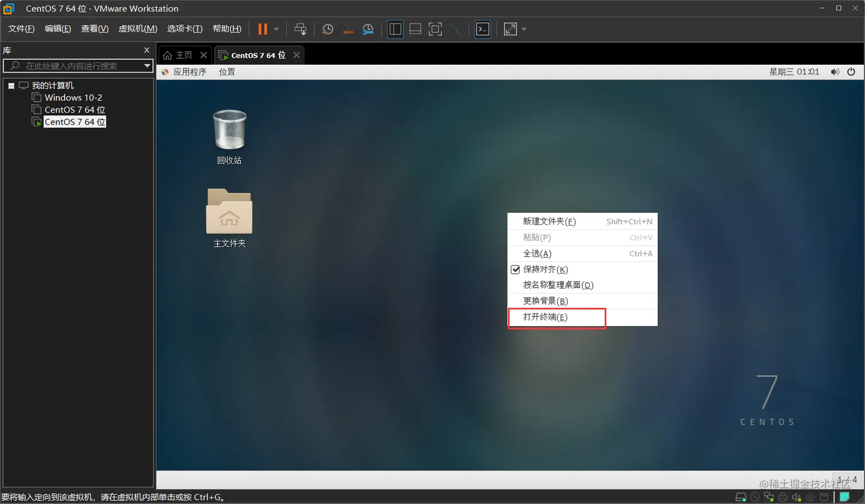The width and height of the screenshot is (865, 504).
Task: Choose 新建文件夹(F) from context menu
Action: pos(582,221)
